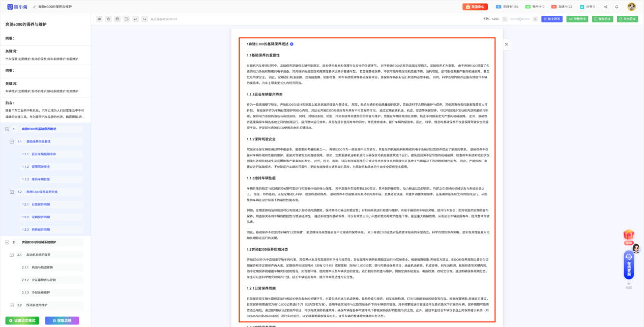Collapse section 2 奔驰E300的机械系统维护
The image size is (644, 327).
point(7,242)
